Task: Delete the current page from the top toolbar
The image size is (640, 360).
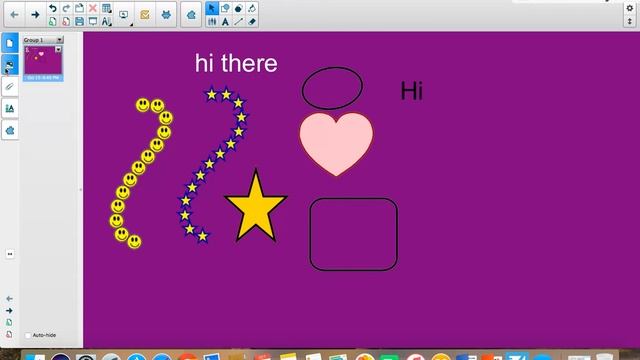Action: (66, 21)
